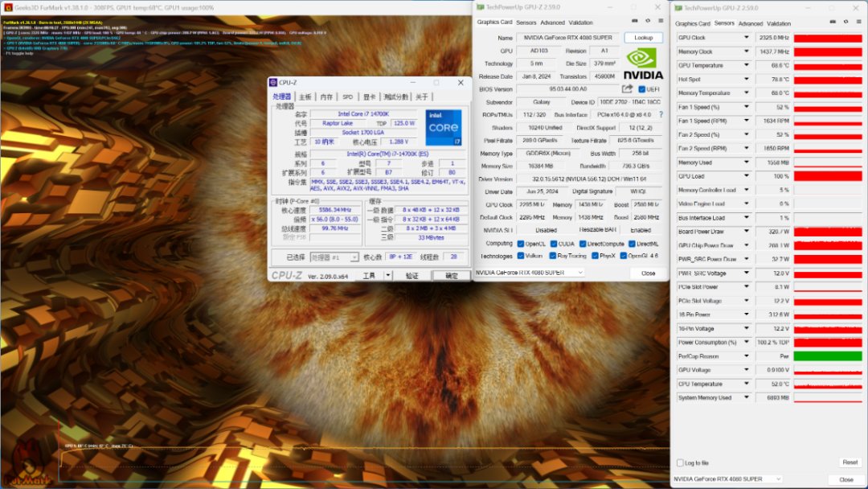
Task: Click the Board Power Draw value
Action: coord(773,232)
